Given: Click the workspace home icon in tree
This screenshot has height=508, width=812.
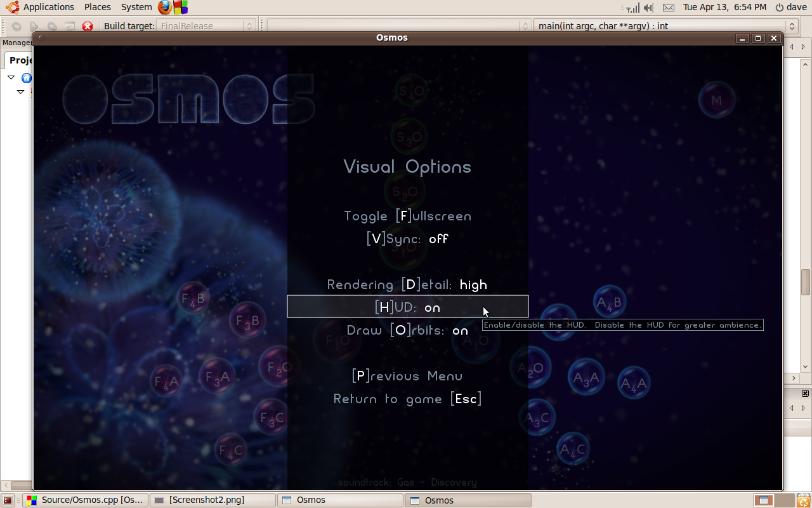Looking at the screenshot, I should tap(27, 78).
